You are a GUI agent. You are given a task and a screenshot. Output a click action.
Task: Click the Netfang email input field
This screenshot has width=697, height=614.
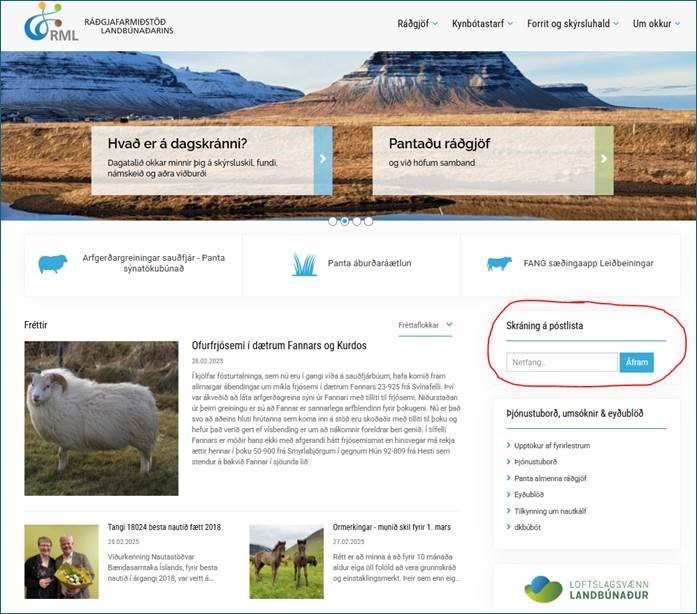(x=562, y=362)
